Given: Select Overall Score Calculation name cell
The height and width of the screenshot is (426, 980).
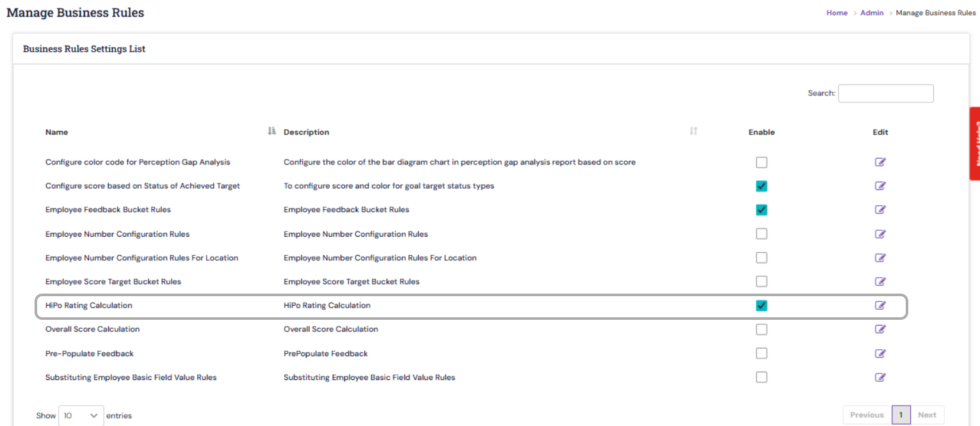Looking at the screenshot, I should pos(92,329).
